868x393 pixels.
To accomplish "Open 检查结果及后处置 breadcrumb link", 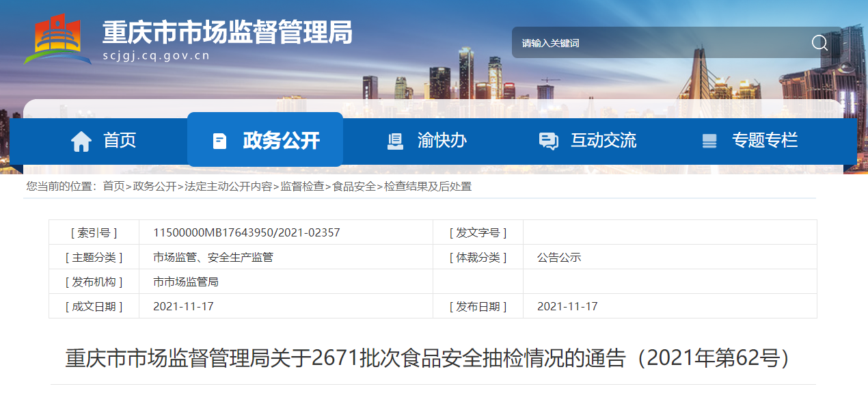I will tap(428, 186).
